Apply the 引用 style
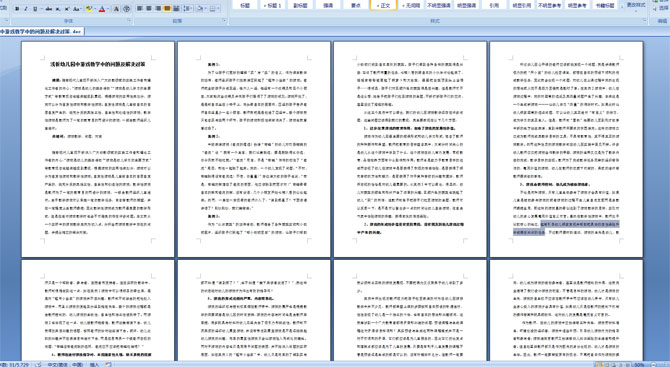 click(x=494, y=5)
